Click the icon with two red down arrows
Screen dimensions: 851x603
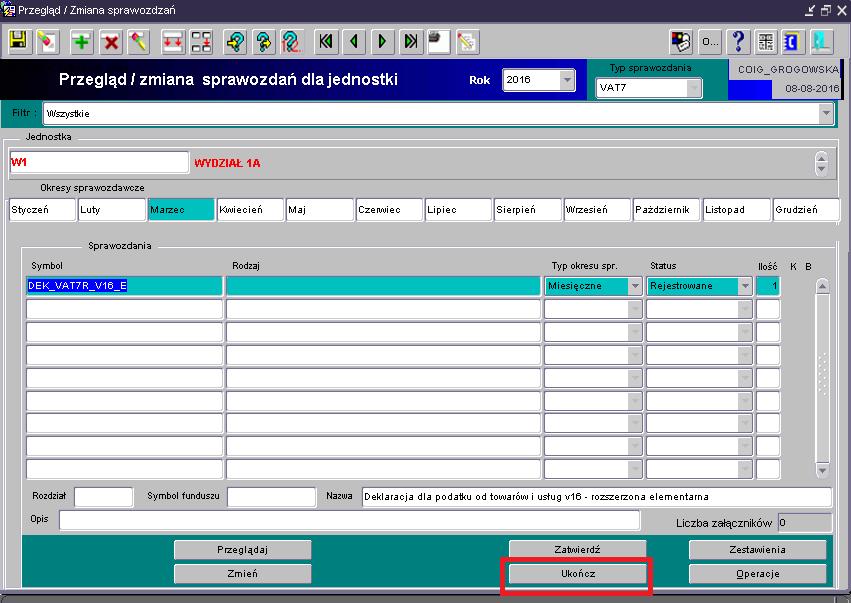173,41
